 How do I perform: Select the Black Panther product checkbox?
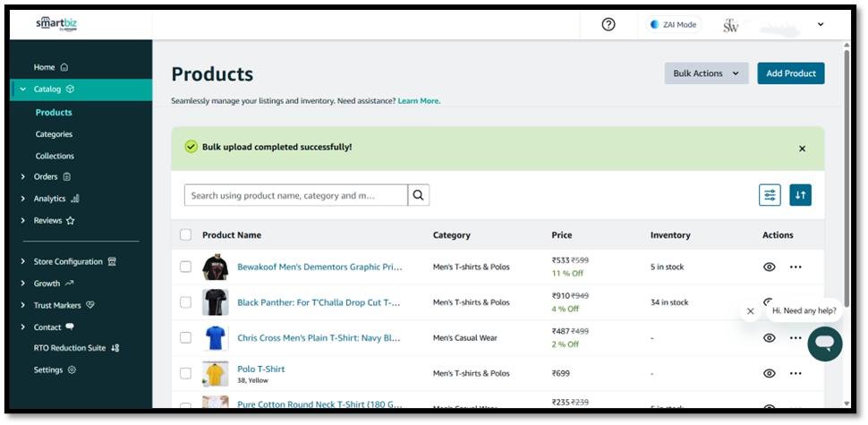pyautogui.click(x=185, y=302)
